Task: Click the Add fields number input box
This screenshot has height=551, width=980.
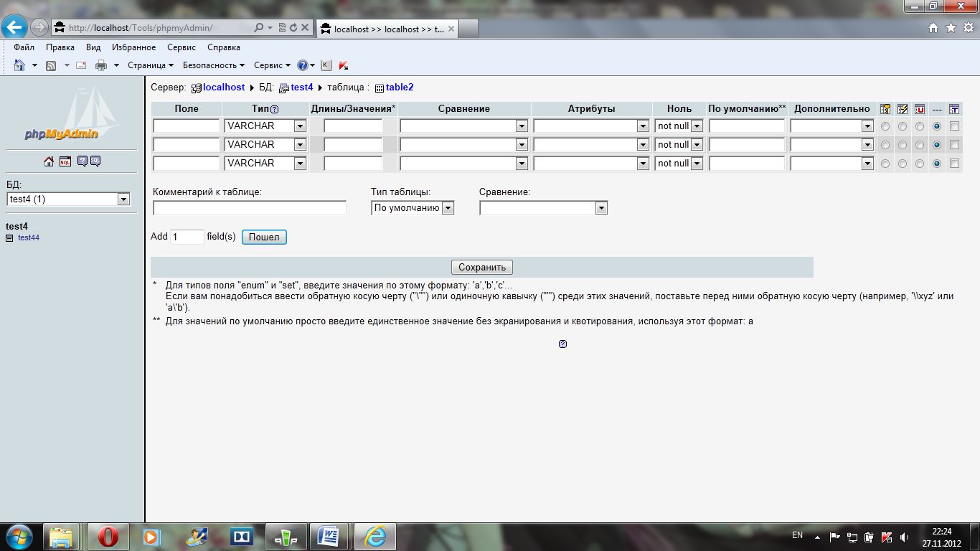Action: click(187, 237)
